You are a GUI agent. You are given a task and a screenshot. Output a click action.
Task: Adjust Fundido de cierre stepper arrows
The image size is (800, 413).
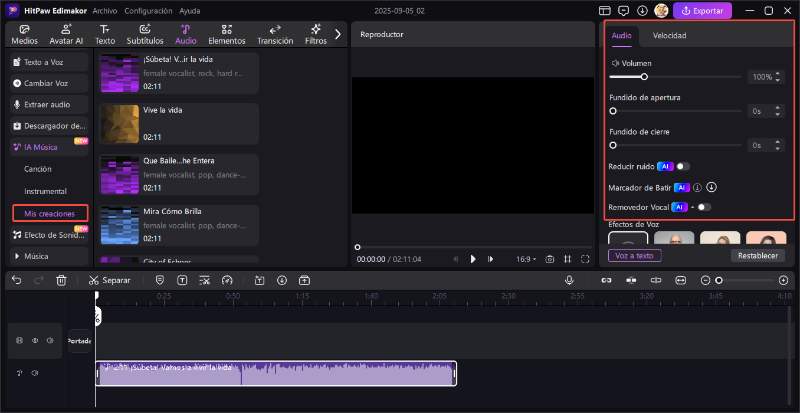(x=778, y=145)
